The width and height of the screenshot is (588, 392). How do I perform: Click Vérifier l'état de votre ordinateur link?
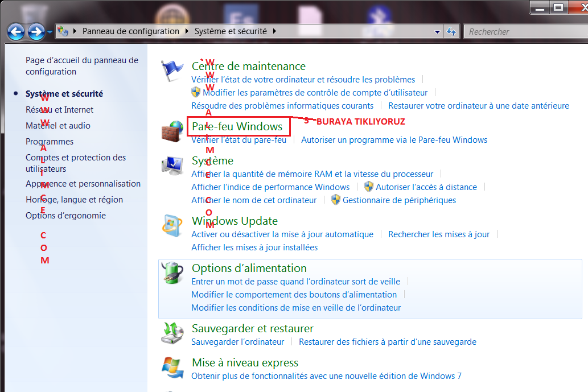coord(303,80)
